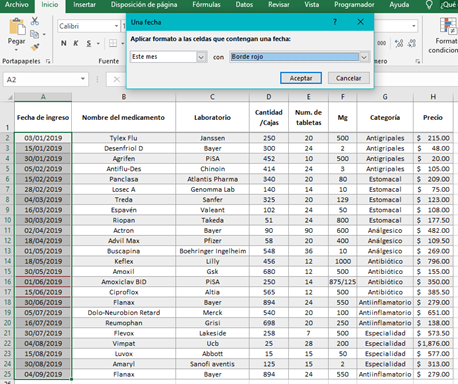Click the dialog help question mark
The width and height of the screenshot is (458, 384).
tap(335, 22)
